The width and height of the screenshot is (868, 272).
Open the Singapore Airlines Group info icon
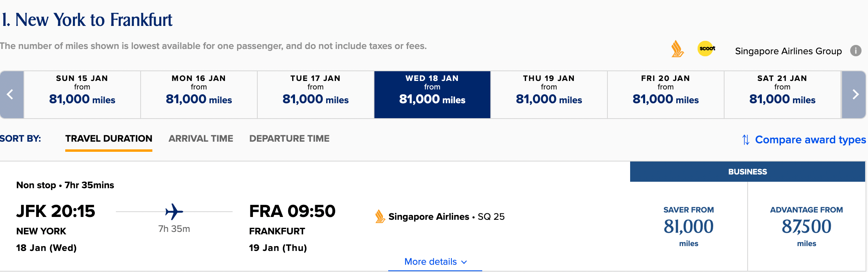point(856,51)
